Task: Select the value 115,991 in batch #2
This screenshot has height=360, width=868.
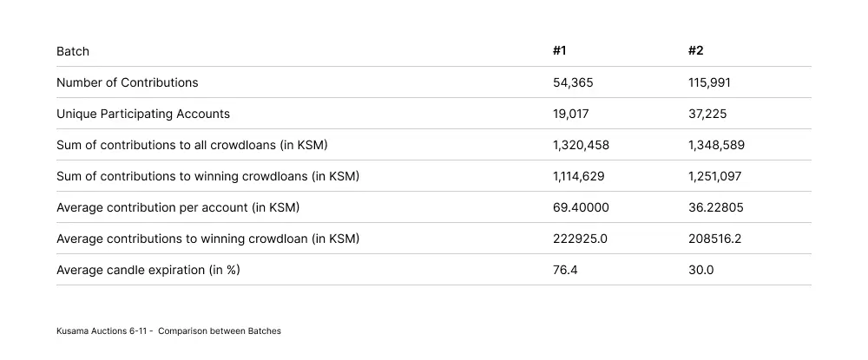Action: (x=710, y=83)
